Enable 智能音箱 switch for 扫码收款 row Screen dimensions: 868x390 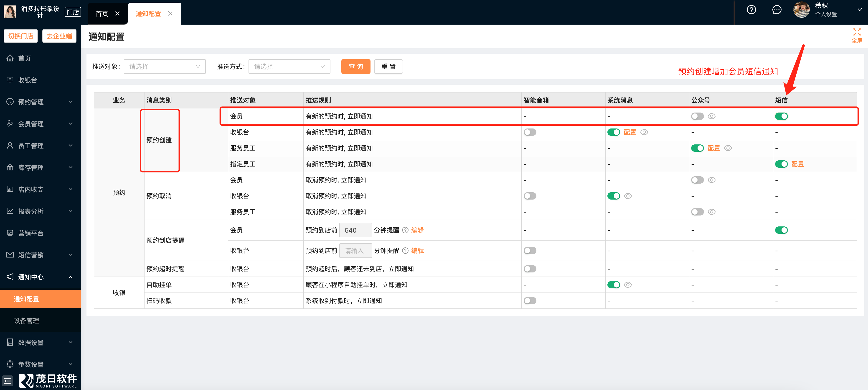pyautogui.click(x=530, y=301)
